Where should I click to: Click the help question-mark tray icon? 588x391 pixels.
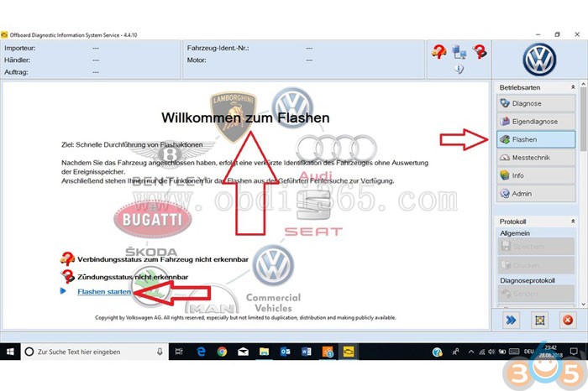pyautogui.click(x=437, y=352)
